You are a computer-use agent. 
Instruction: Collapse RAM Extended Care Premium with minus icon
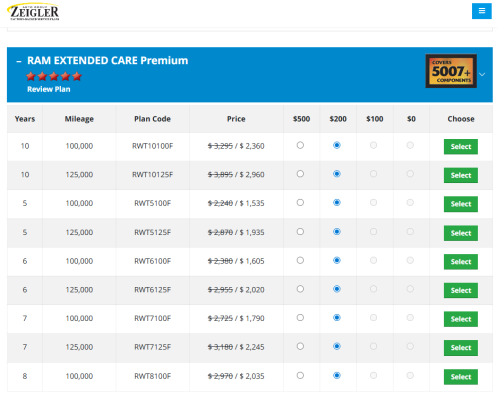pos(19,61)
